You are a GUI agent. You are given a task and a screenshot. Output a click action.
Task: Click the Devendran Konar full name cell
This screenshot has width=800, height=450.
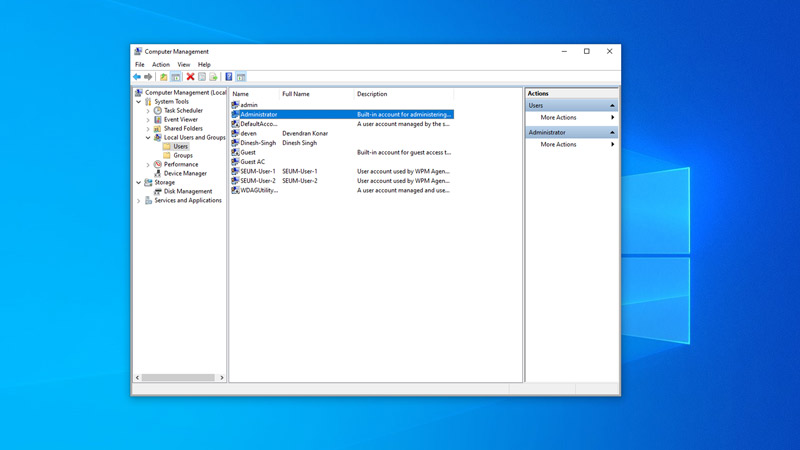click(305, 133)
